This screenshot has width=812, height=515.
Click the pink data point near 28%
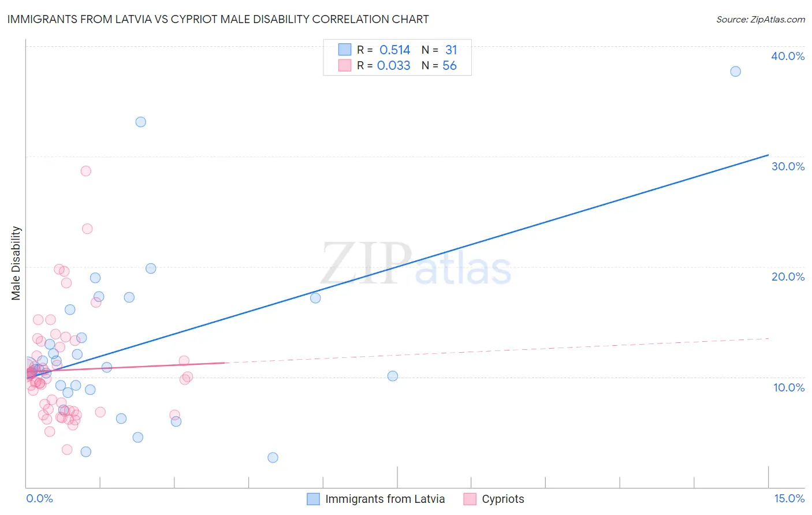click(85, 171)
